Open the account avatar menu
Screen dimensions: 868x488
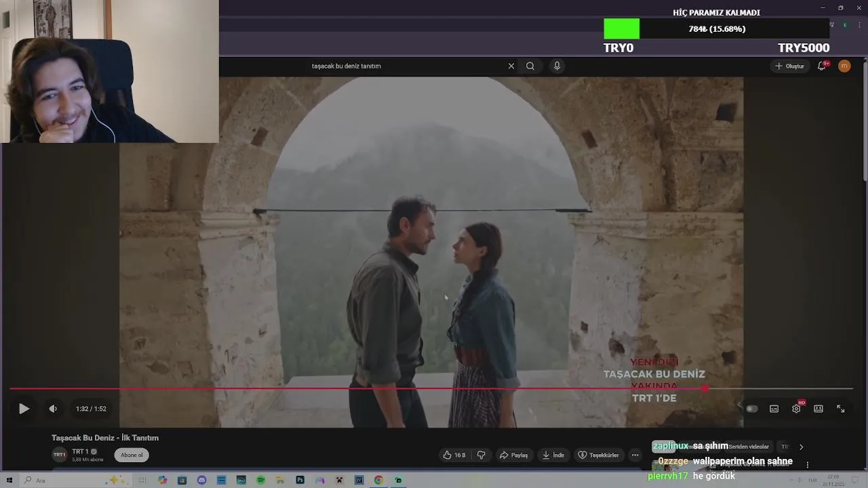click(844, 66)
